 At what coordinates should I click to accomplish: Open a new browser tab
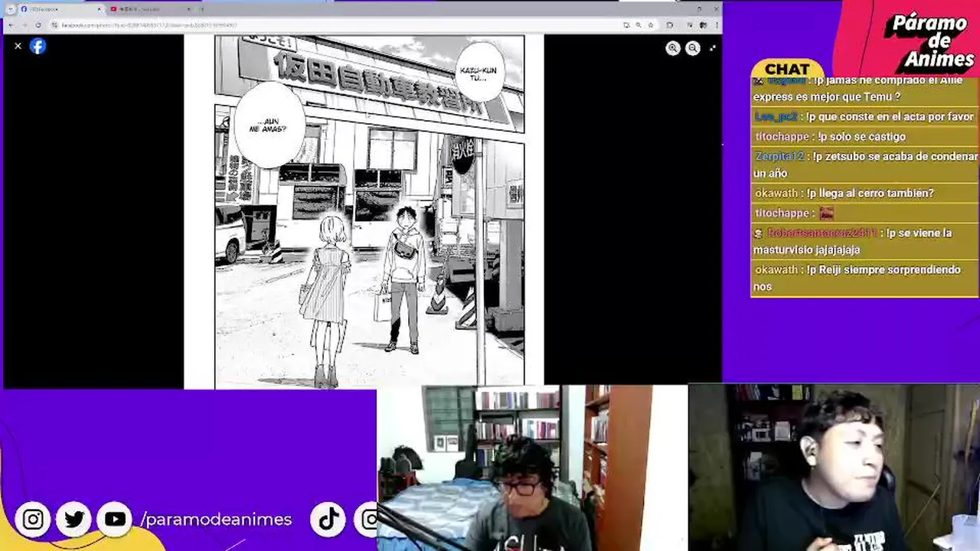[202, 9]
